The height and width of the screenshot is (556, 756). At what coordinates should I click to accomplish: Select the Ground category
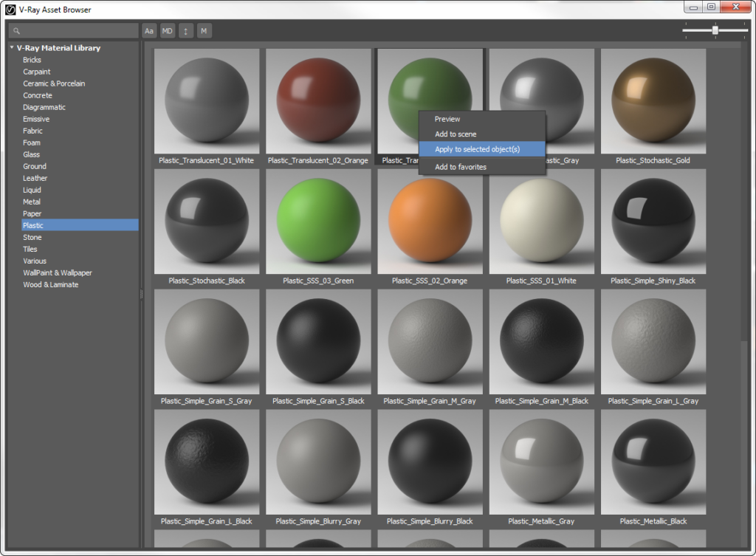point(35,166)
